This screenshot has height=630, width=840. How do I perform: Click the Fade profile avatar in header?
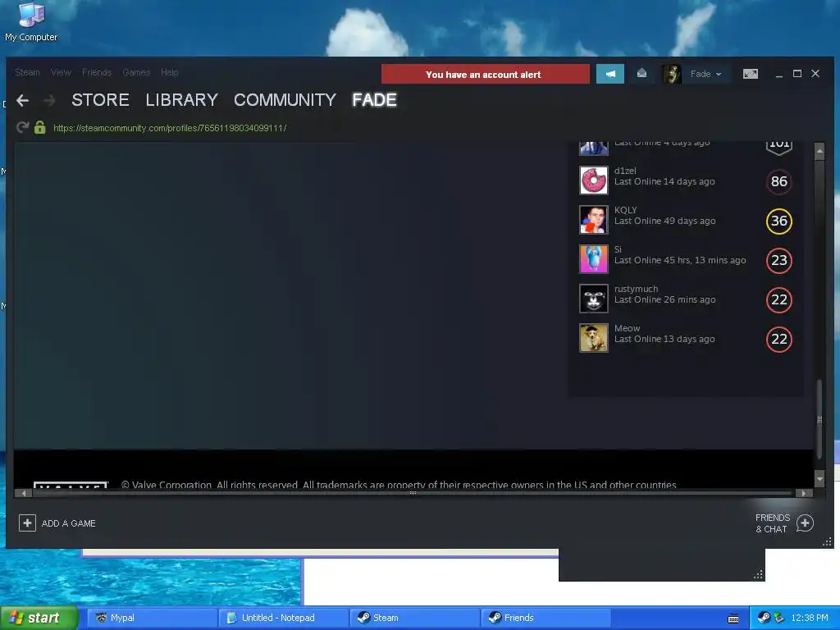pyautogui.click(x=672, y=74)
